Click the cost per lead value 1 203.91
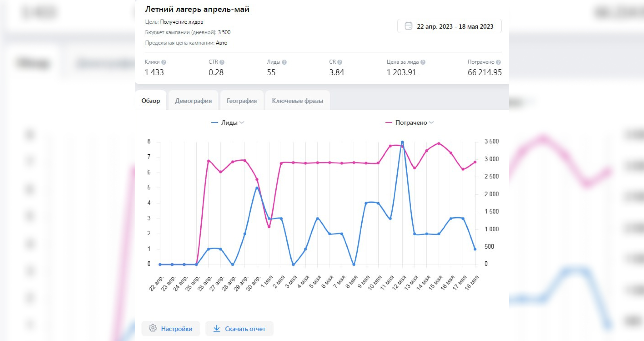This screenshot has width=644, height=341. (401, 72)
